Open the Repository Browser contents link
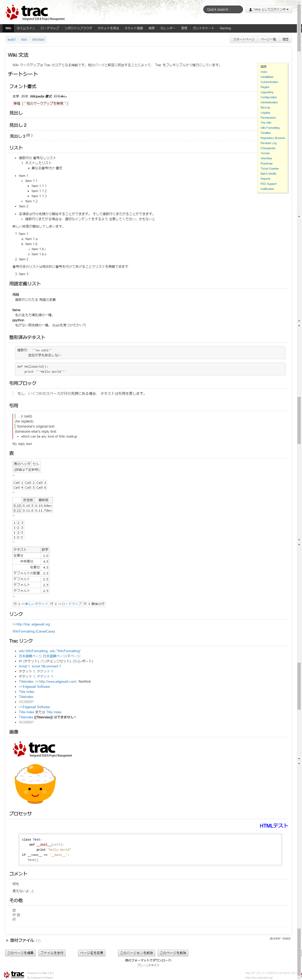Viewport: 302px width, 980px height. click(273, 138)
